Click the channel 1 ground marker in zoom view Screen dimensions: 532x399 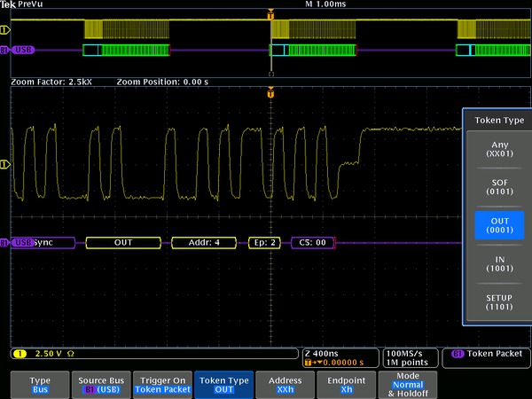click(x=4, y=164)
